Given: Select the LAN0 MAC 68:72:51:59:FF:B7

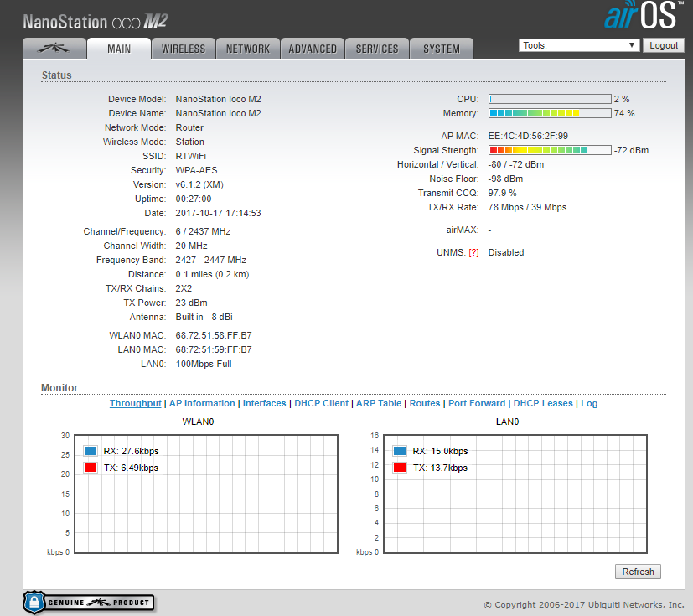Looking at the screenshot, I should click(x=214, y=349).
